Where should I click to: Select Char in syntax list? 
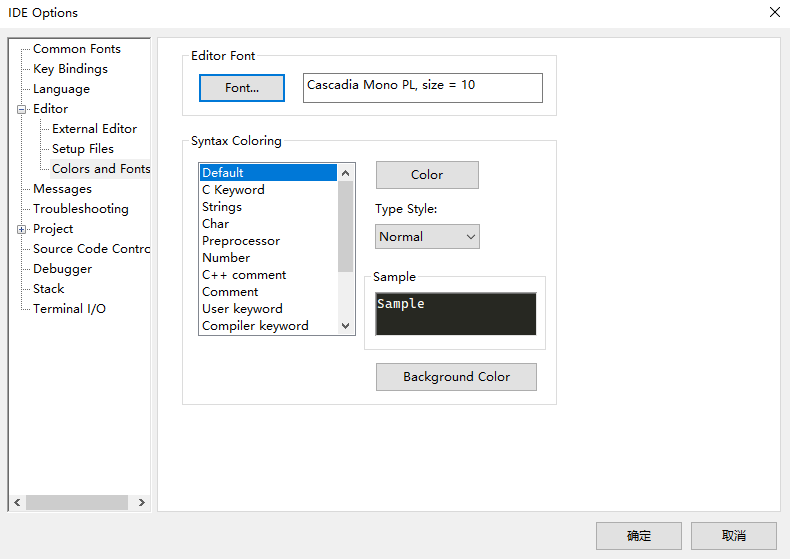[x=269, y=224]
